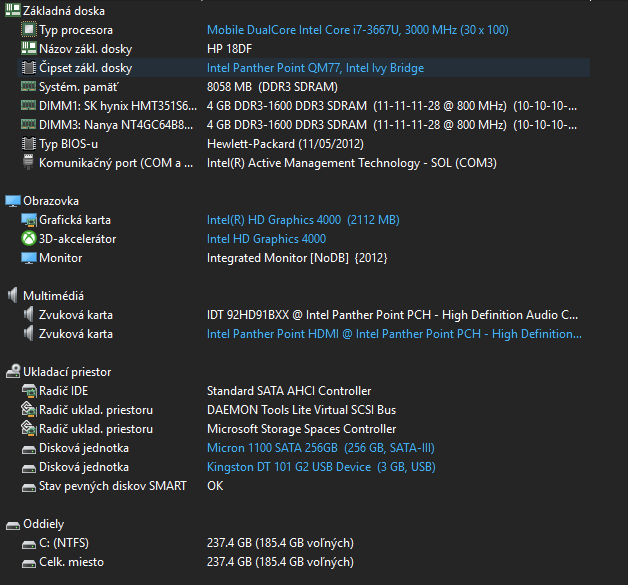
Task: Click icon of Microsoft Storage Spaces controller row
Action: [28, 428]
